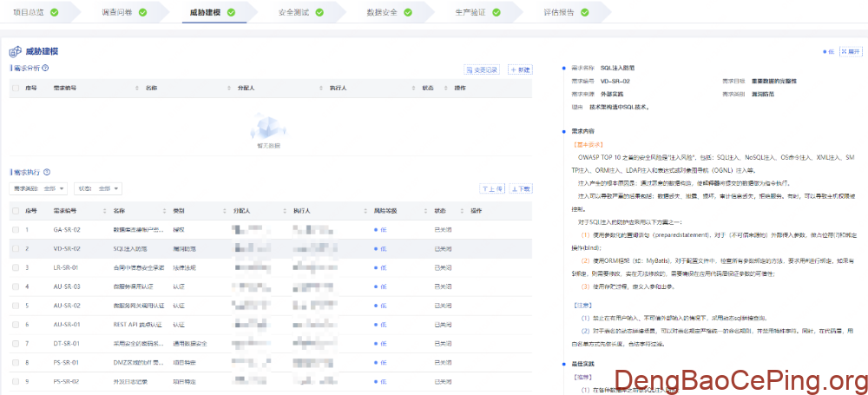Sort 需求分析 table by 名称
The width and height of the screenshot is (868, 395).
tap(229, 88)
